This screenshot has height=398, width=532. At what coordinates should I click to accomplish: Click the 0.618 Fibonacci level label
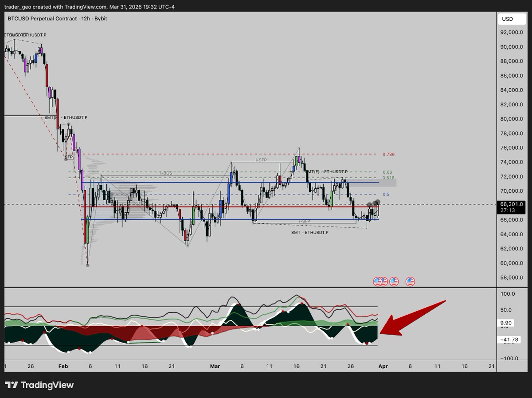coord(388,178)
